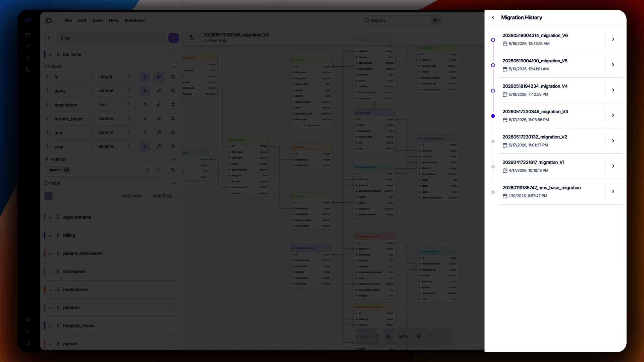Toggle the left sidebar panel icon
644x362 pixels.
point(49,20)
